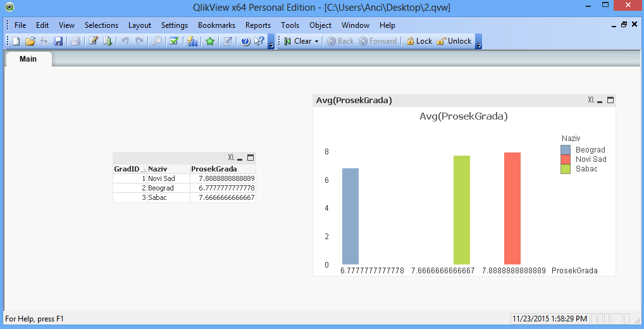644x329 pixels.
Task: Click the date and time in status bar
Action: 550,319
